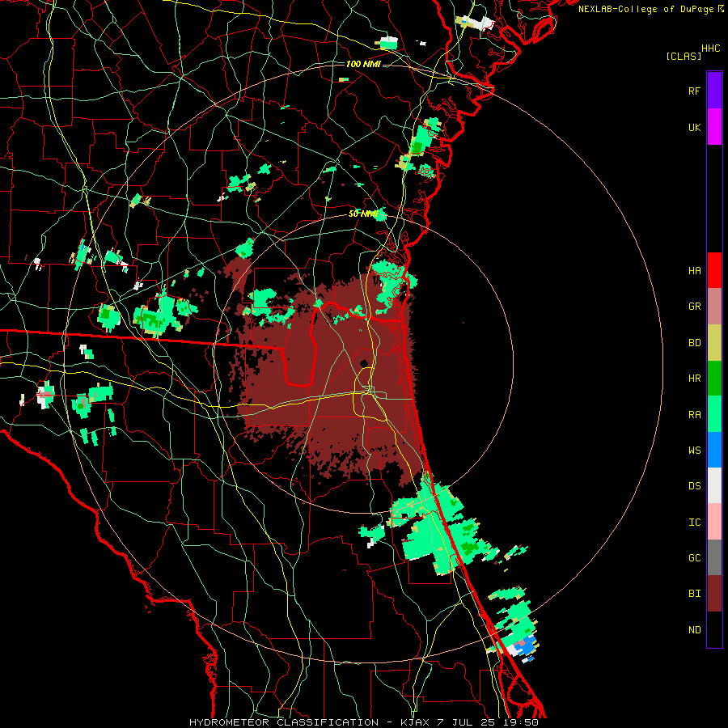The image size is (728, 728).
Task: Click the 7 JUL 25 date text
Action: pyautogui.click(x=466, y=722)
